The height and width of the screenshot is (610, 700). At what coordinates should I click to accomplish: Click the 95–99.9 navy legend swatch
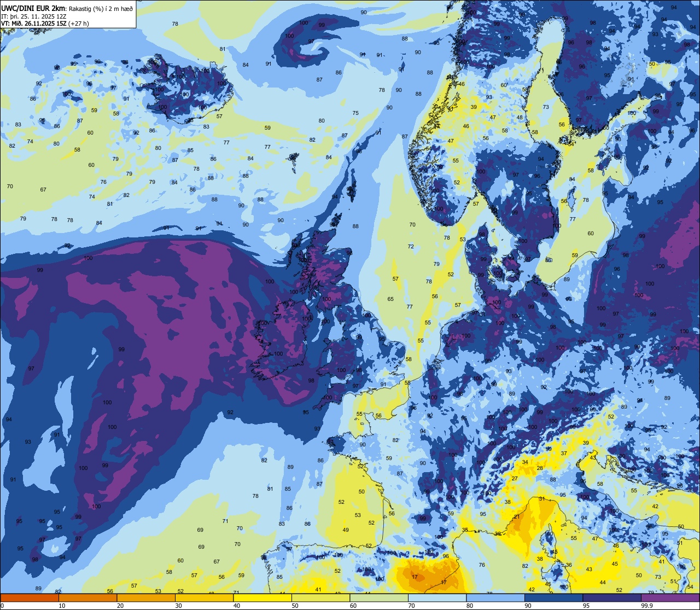612,597
